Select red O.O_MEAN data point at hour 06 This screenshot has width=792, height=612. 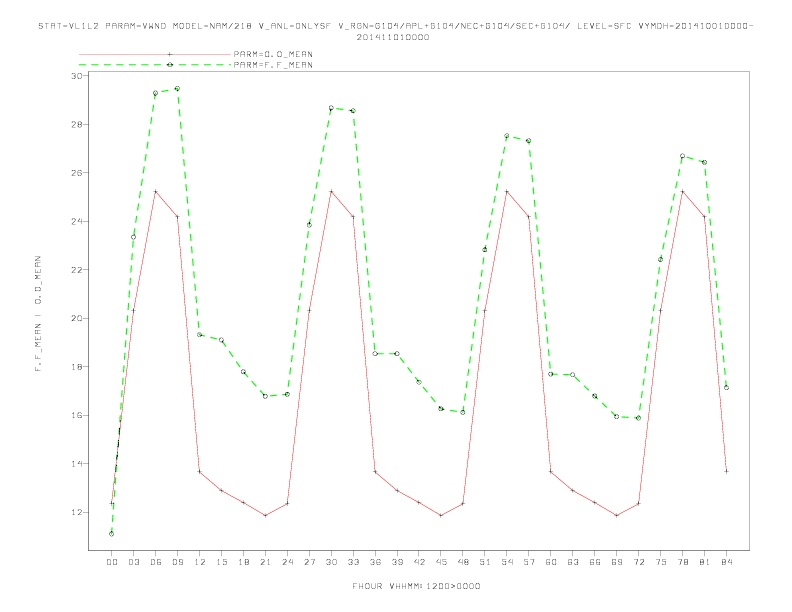156,191
